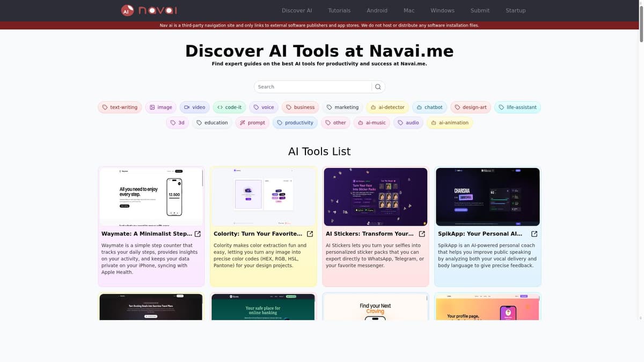Click the code brackets icon in code-it chip
Viewport: 644px width, 362px height.
[219, 107]
